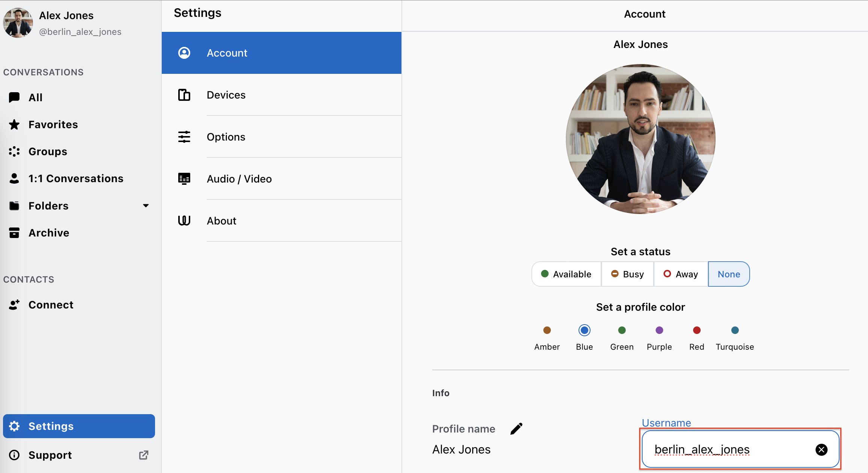The image size is (868, 473).
Task: Show Groups conversations
Action: [79, 151]
